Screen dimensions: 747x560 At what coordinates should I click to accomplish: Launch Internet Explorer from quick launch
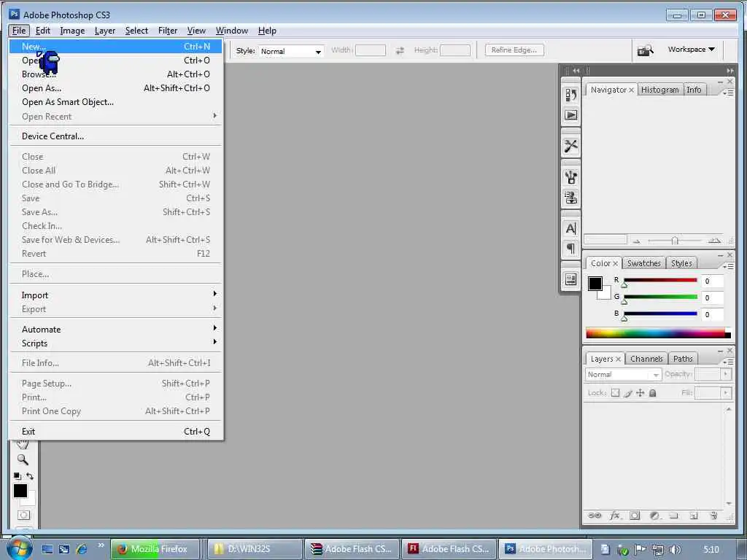pos(82,549)
